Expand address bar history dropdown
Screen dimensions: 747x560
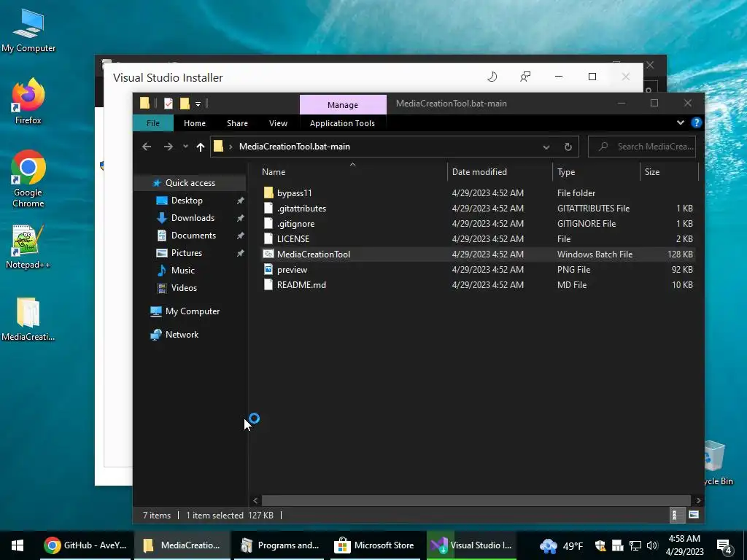coord(546,147)
